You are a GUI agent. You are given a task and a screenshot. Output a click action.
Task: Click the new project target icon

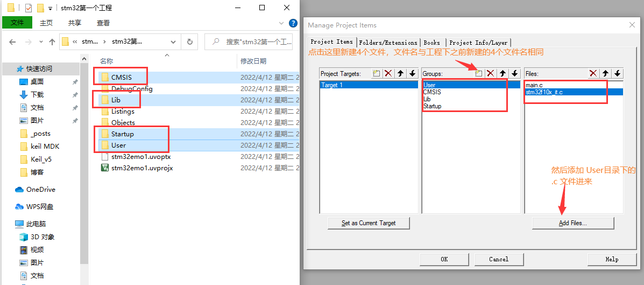click(x=377, y=73)
